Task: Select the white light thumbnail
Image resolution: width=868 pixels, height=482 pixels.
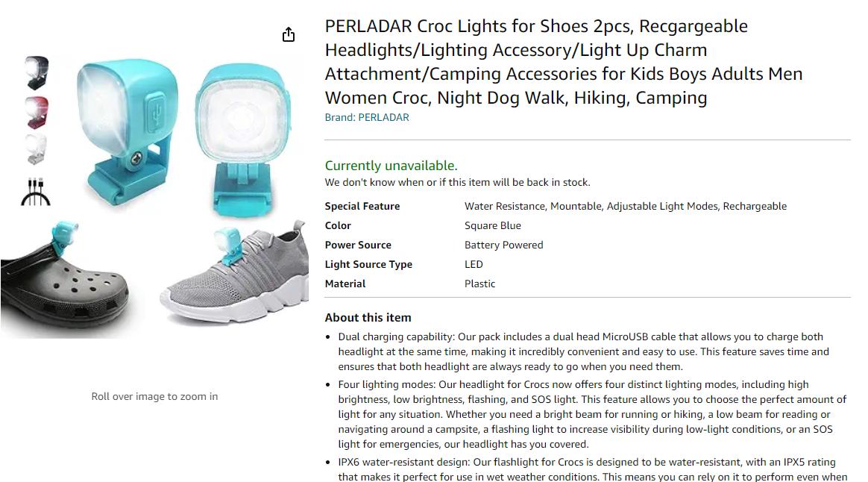Action: click(x=37, y=149)
